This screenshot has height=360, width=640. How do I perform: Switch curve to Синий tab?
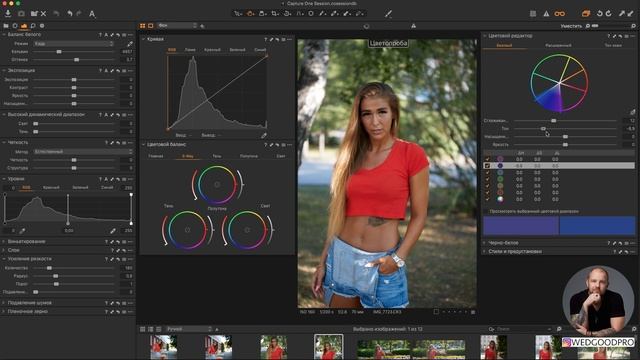[x=260, y=50]
